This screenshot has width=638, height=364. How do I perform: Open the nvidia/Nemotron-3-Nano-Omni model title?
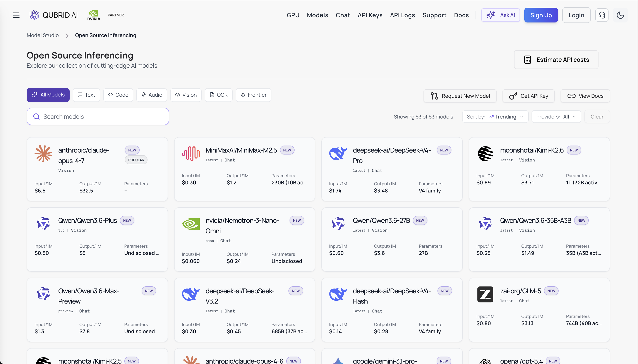pyautogui.click(x=242, y=225)
